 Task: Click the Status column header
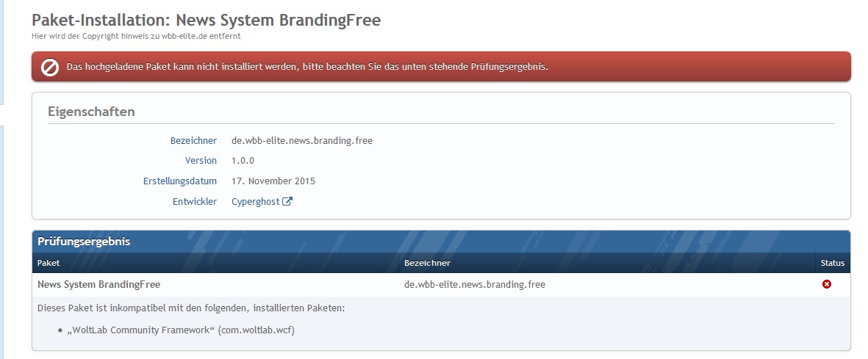click(x=833, y=263)
